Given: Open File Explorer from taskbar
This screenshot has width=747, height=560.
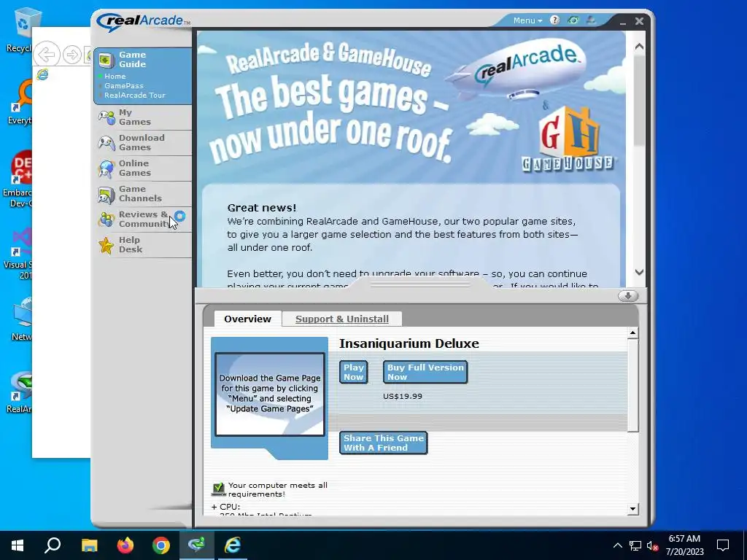Looking at the screenshot, I should click(89, 545).
